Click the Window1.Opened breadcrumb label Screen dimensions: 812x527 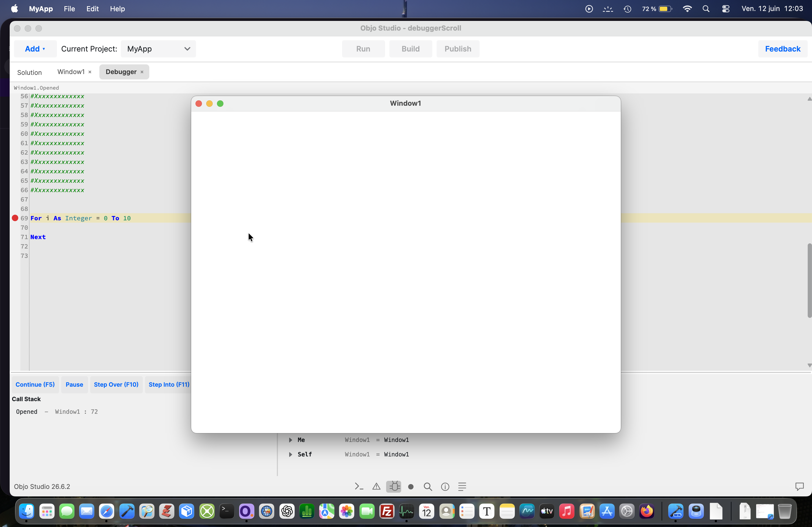coord(37,88)
